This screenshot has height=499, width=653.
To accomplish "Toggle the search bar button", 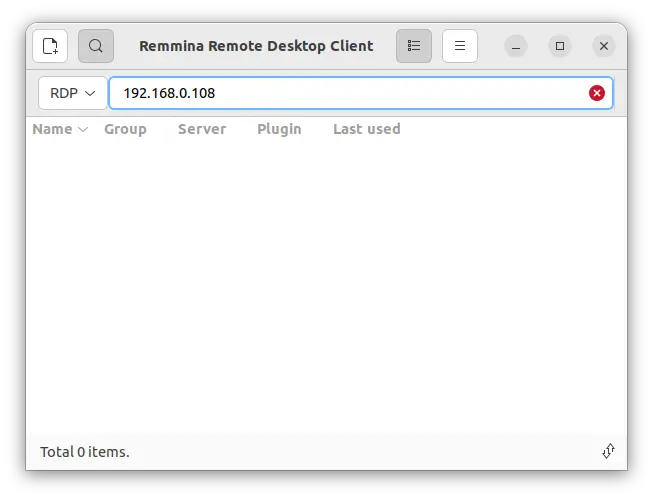I will [x=96, y=46].
